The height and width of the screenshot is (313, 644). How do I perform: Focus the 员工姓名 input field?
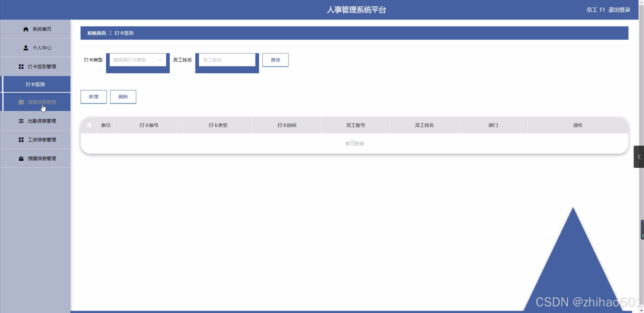point(227,60)
